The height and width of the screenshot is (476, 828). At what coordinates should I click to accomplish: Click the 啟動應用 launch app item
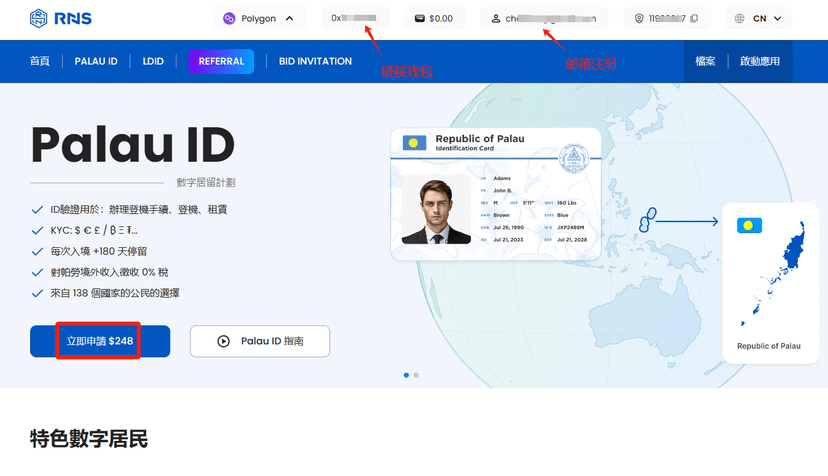tap(760, 61)
